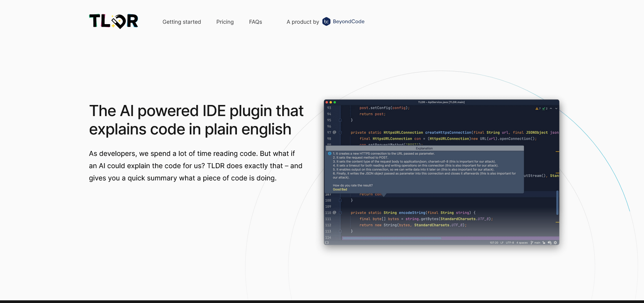Click the 'A product by' label
Viewport: 644px width, 303px height.
coord(303,22)
